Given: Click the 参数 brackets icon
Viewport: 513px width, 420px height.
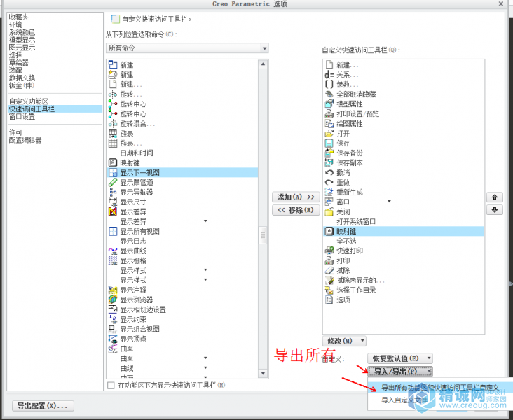Looking at the screenshot, I should (x=329, y=84).
